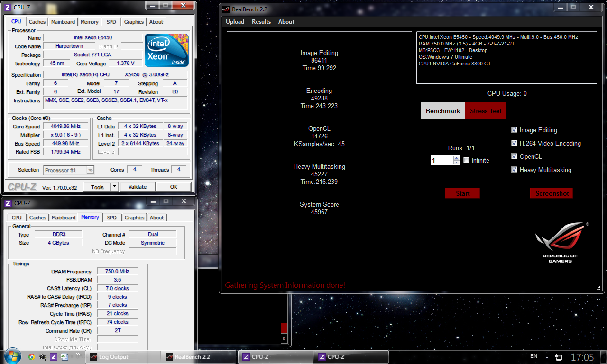This screenshot has width=607, height=364.
Task: Open the clock showing 17:05
Action: (582, 357)
